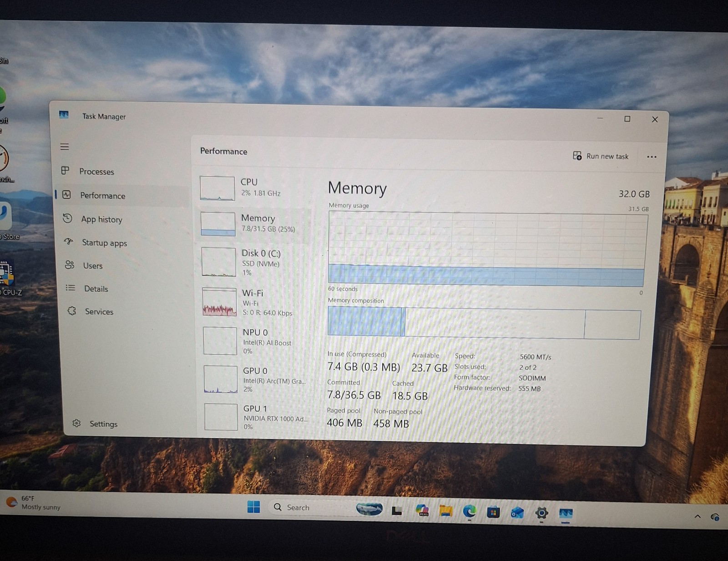Click the Speed value 5600 MT/s
This screenshot has height=561, width=728.
pyautogui.click(x=536, y=357)
